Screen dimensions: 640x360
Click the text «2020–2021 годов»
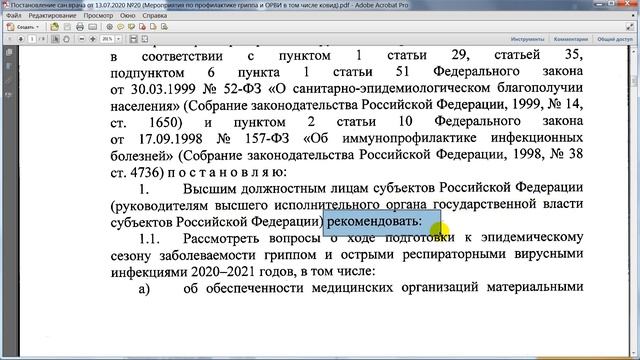244,272
